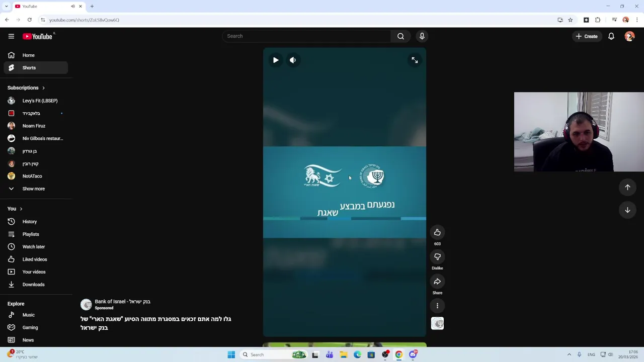Show hidden system tray icons
This screenshot has height=362, width=644.
(569, 355)
